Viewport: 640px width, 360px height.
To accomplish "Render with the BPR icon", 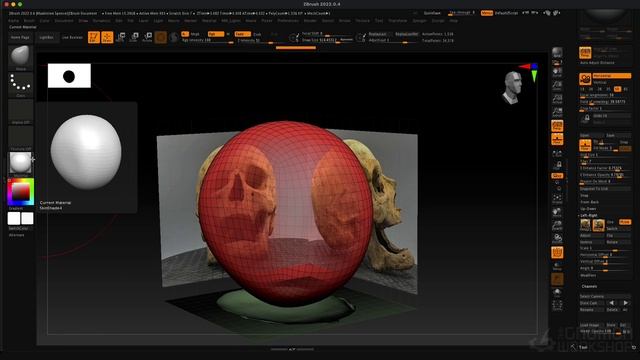I will (557, 52).
